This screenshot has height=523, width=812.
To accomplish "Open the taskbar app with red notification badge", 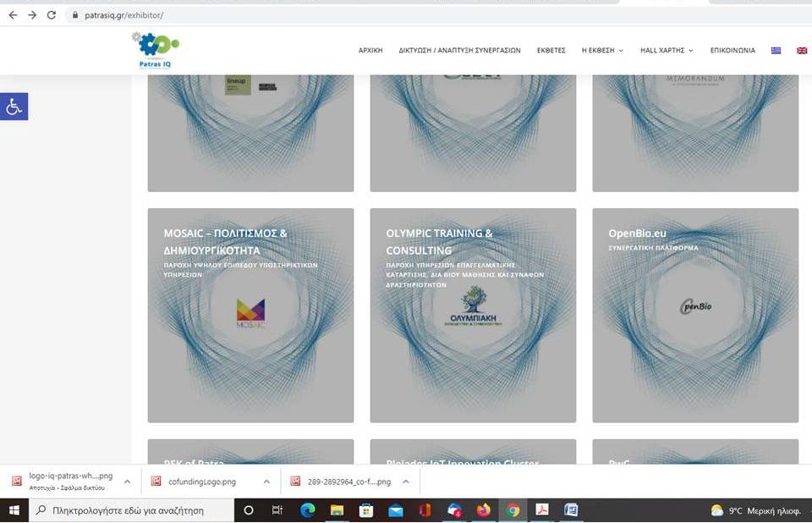I will click(454, 510).
